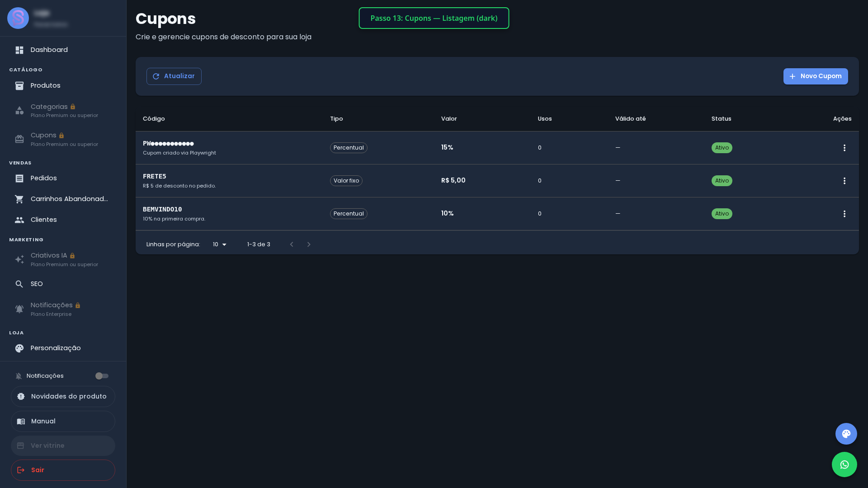
Task: Click the Atualizar refresh button
Action: click(x=174, y=76)
